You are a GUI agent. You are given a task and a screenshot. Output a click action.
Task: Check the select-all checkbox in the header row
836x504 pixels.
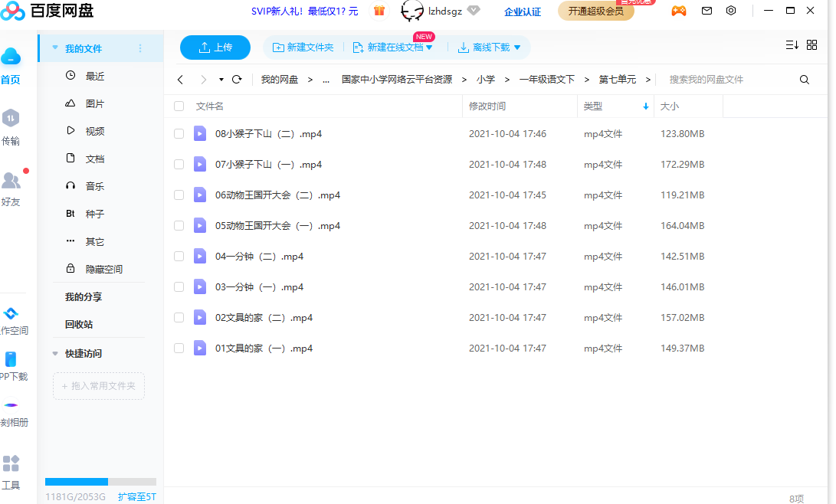click(x=179, y=106)
